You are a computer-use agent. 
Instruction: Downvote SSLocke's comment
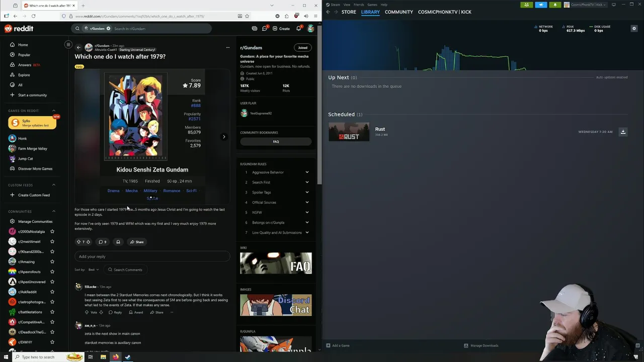[101, 312]
